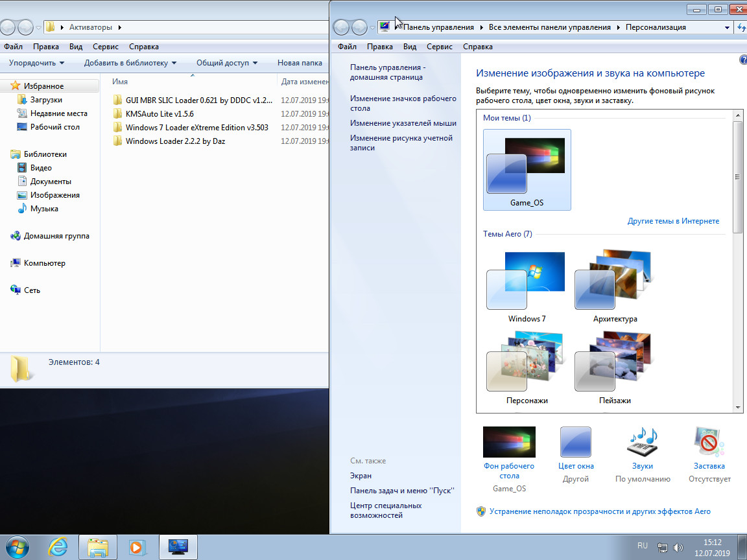Expand the Общий доступ dropdown
This screenshot has height=560, width=747.
tap(226, 63)
